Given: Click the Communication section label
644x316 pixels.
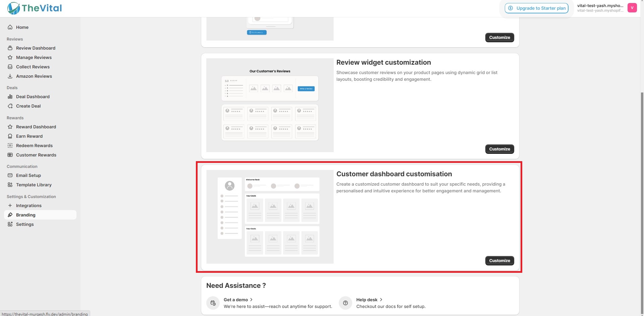Looking at the screenshot, I should click(x=22, y=167).
